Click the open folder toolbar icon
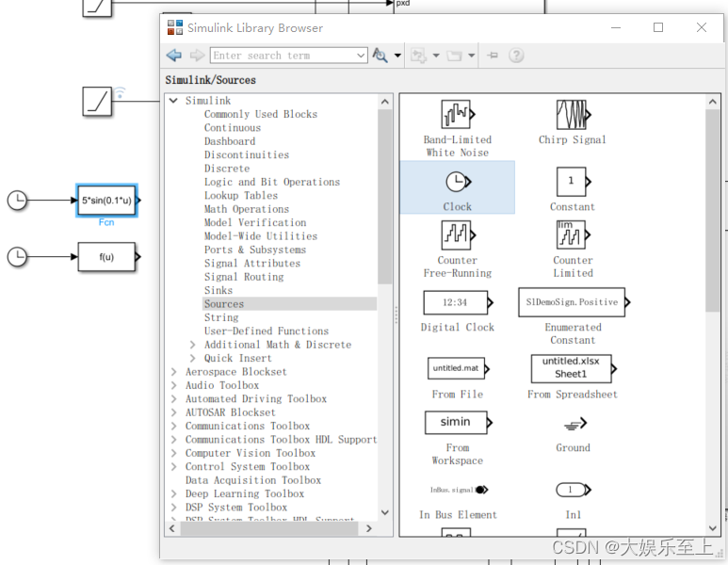Screen dimensions: 728x565 tap(454, 56)
